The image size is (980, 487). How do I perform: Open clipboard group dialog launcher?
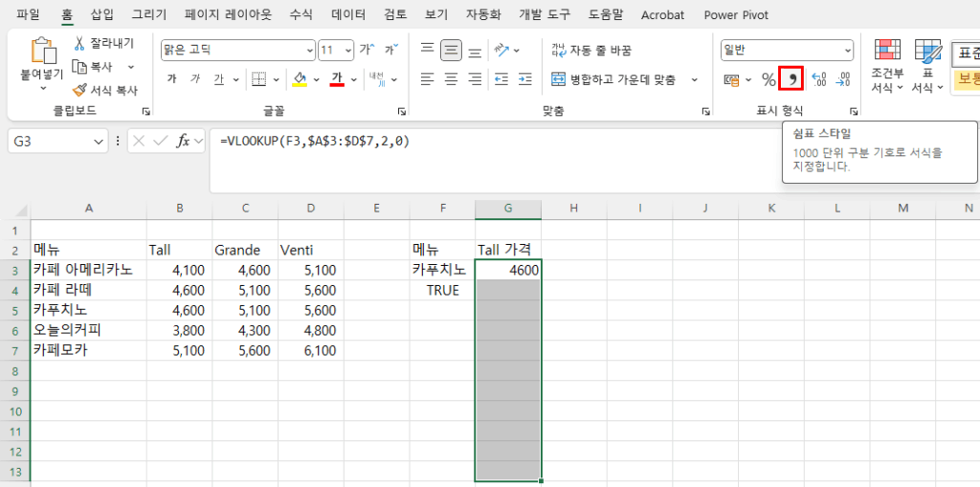(146, 111)
